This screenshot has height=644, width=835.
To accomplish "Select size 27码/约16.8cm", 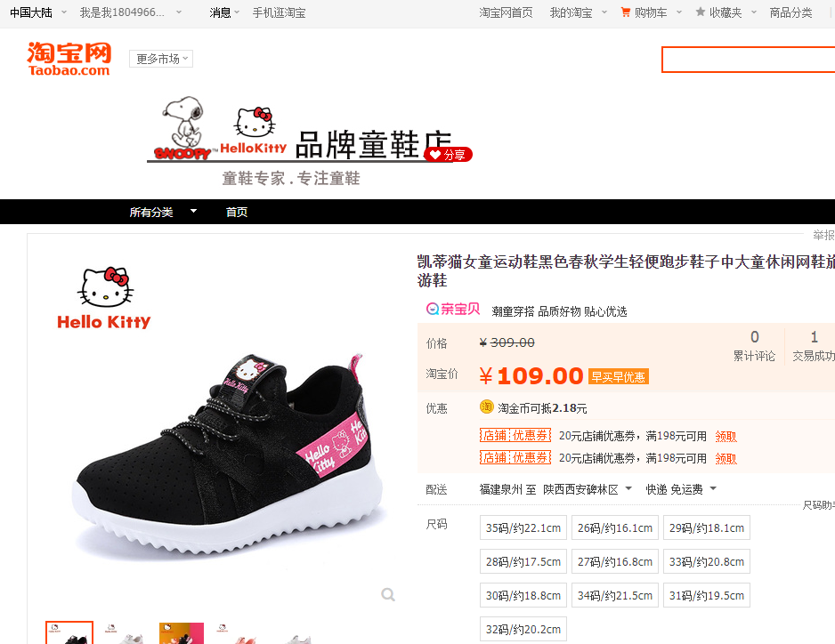I will [615, 561].
